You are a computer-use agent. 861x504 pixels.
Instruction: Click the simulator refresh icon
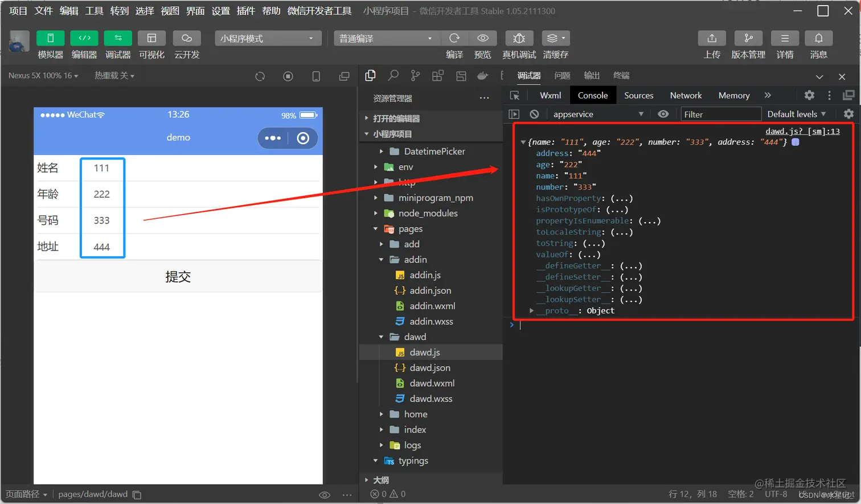point(260,76)
